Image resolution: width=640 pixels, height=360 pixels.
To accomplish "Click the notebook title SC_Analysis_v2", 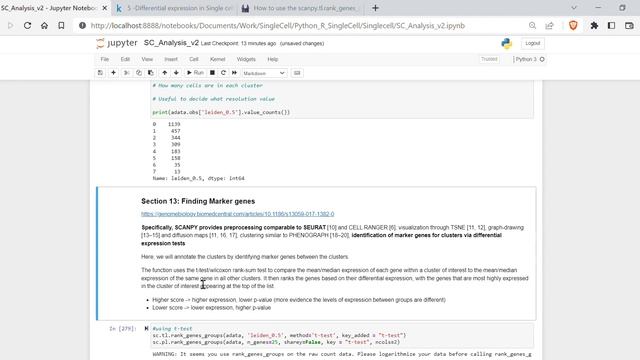I will coord(171,43).
